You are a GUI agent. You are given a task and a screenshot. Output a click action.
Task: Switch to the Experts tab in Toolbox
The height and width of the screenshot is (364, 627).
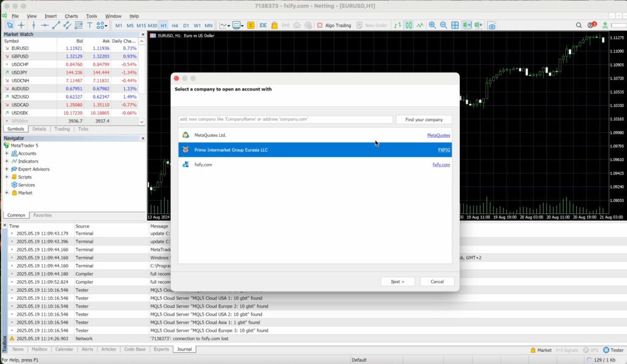(161, 349)
